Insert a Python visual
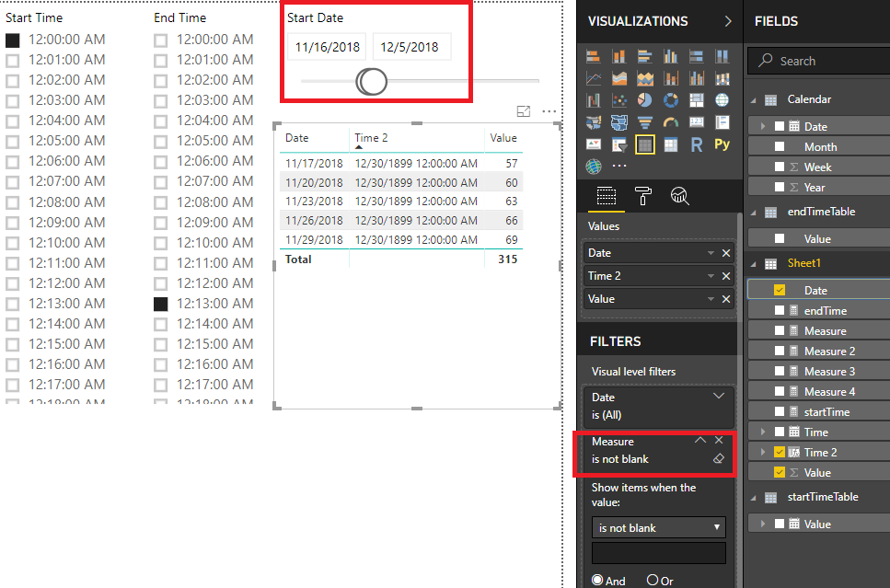The image size is (890, 588). click(x=722, y=144)
